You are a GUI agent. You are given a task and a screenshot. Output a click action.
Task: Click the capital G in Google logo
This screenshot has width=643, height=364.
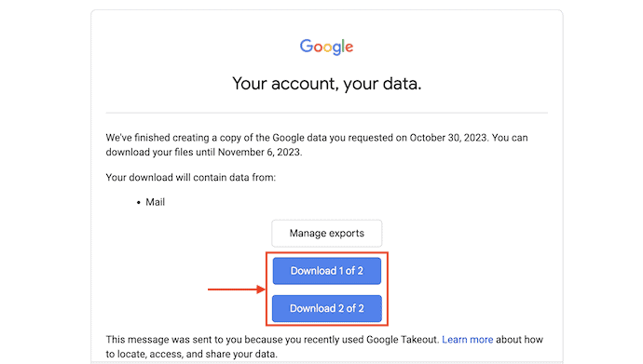coord(307,46)
